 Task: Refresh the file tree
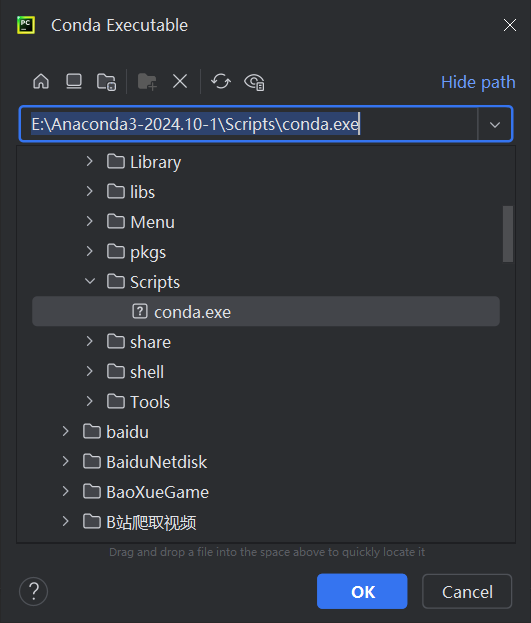coord(221,82)
